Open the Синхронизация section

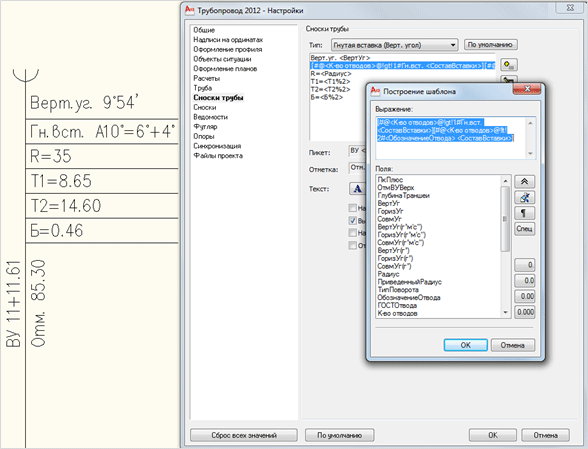pyautogui.click(x=217, y=146)
